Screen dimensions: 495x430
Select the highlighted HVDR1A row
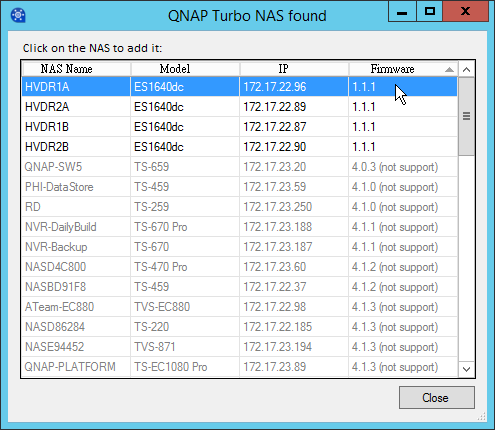point(240,87)
